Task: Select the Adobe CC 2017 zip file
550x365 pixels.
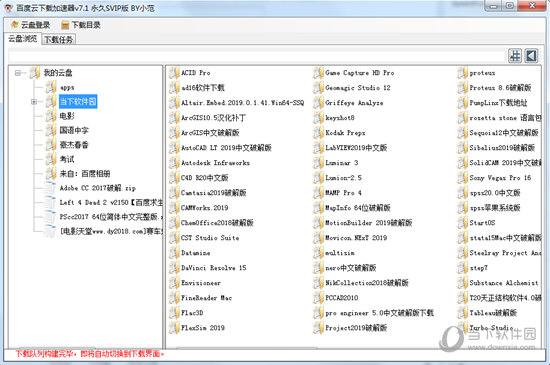Action: coord(98,188)
